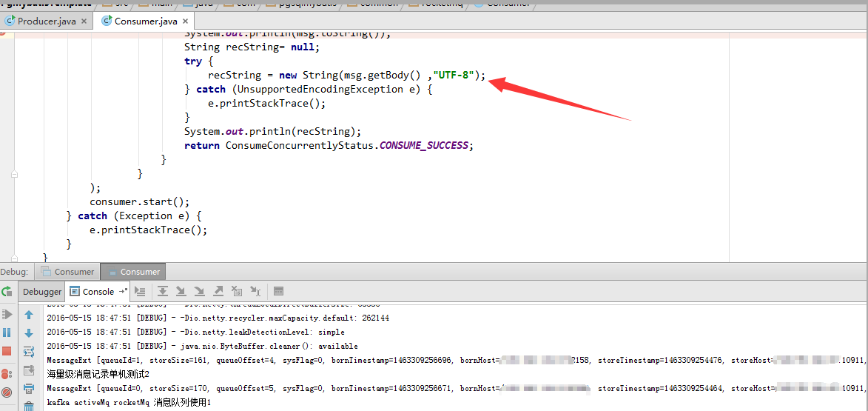Switch to the Debugger tab
This screenshot has height=411, width=868.
(x=42, y=291)
